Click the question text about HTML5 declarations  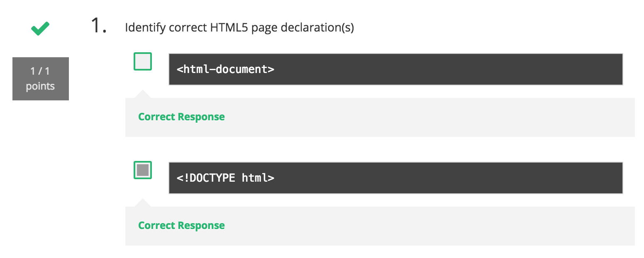click(239, 28)
